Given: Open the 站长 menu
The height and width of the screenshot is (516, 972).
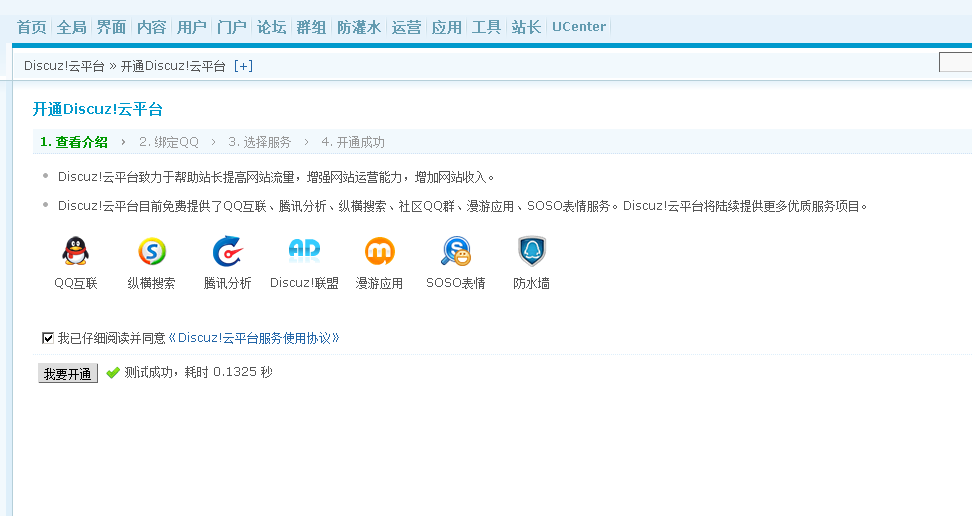Looking at the screenshot, I should [526, 27].
